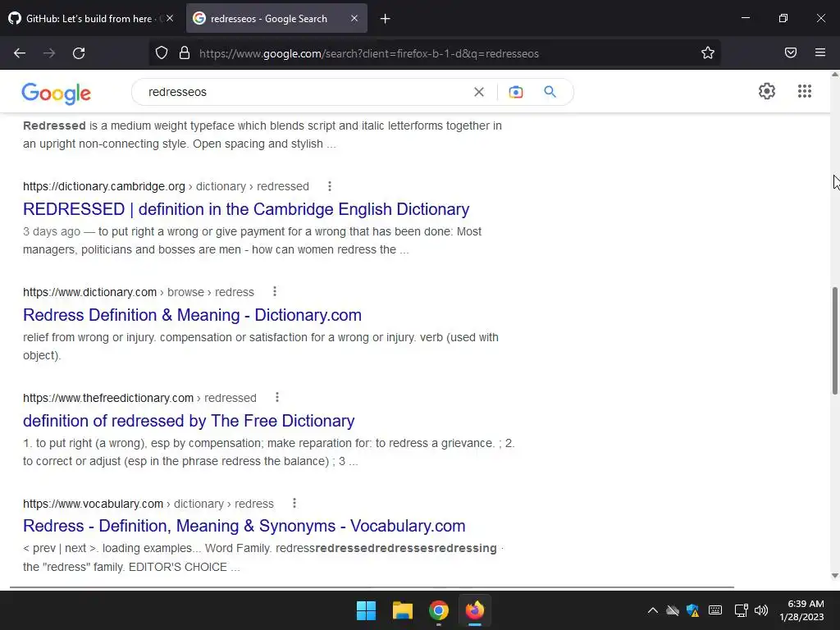
Task: Open the Windows Start menu
Action: (367, 610)
